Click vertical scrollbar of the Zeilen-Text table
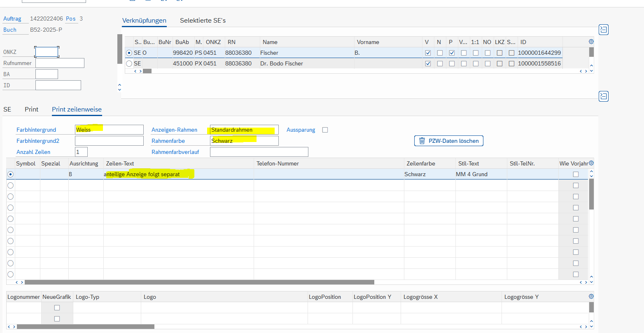644x333 pixels. click(x=591, y=194)
